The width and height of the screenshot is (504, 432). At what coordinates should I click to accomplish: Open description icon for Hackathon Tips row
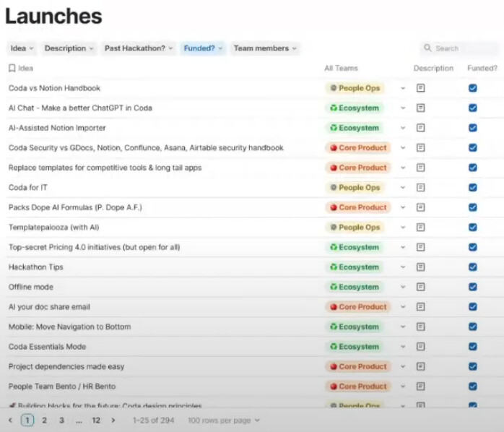click(x=421, y=267)
